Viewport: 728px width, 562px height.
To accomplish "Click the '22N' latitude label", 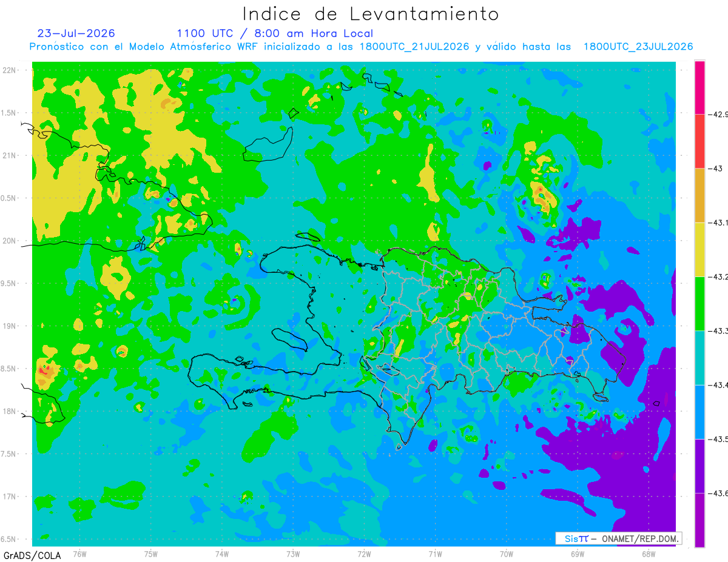I will point(10,70).
